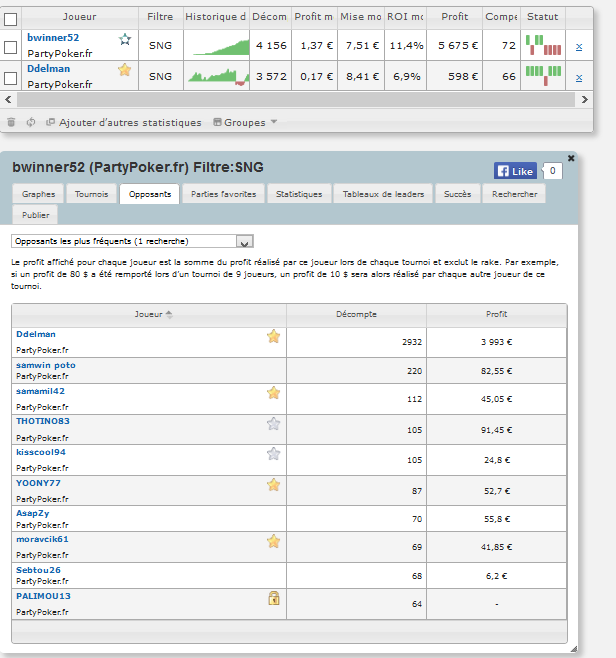Open the YOONY77 player link
616x658 pixels.
coord(38,483)
